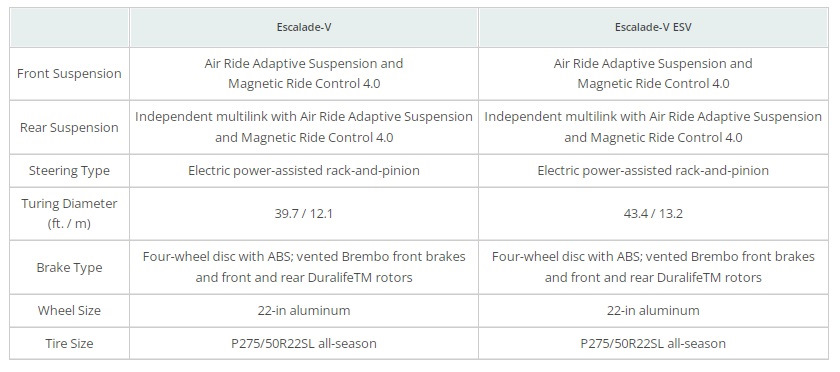This screenshot has width=840, height=372.
Task: Click Escalade-V ESV steering type cell
Action: click(x=653, y=170)
